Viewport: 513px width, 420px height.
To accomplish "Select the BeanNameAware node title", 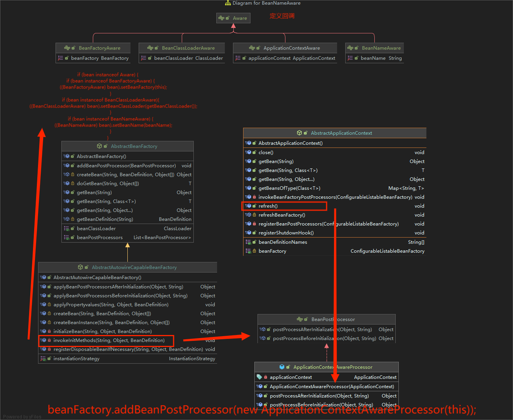I will [x=381, y=48].
